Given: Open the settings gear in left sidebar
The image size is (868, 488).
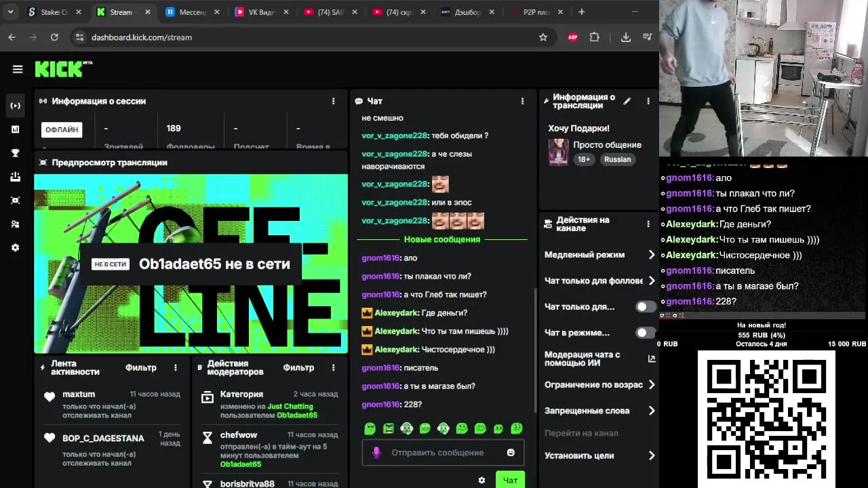Looking at the screenshot, I should coord(15,248).
